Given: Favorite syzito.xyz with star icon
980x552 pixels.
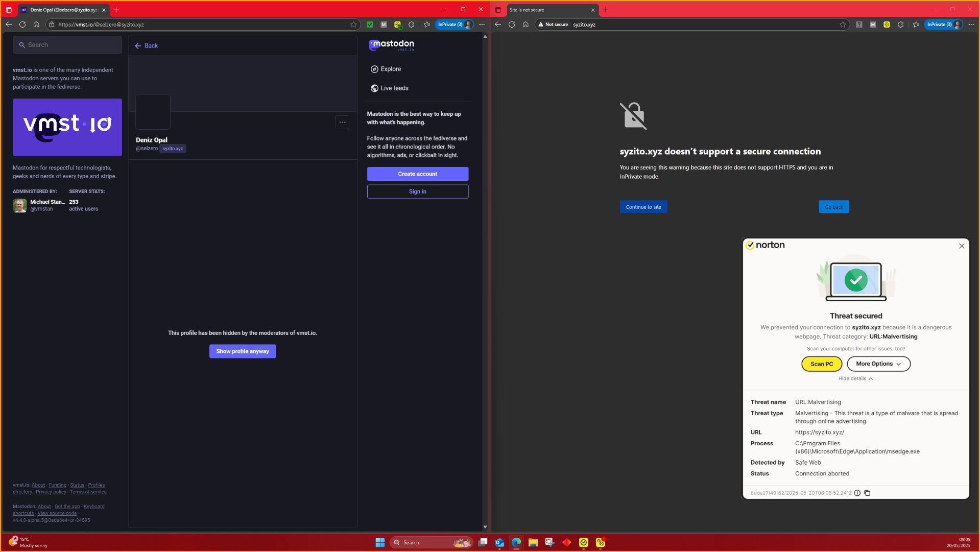Looking at the screenshot, I should (x=843, y=25).
